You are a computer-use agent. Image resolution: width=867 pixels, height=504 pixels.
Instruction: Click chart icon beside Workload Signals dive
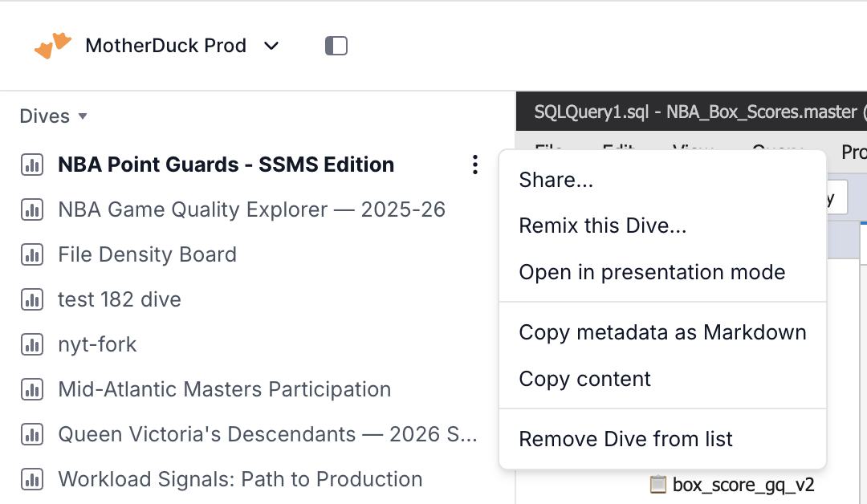click(32, 480)
